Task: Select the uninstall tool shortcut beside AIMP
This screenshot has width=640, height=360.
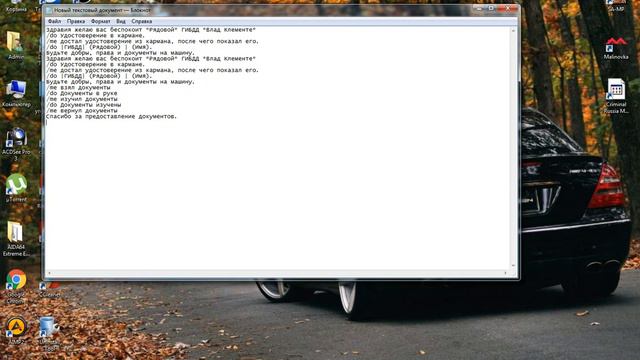Action: pos(49,333)
